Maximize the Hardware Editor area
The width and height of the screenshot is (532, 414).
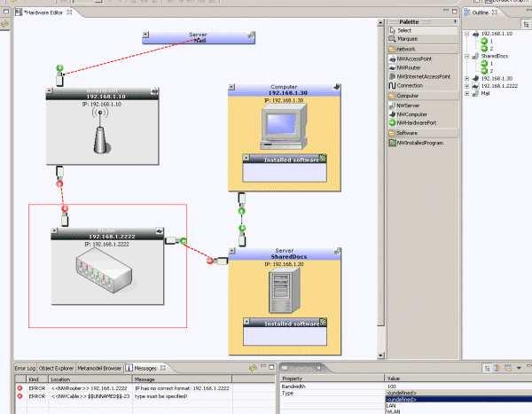pyautogui.click(x=455, y=12)
